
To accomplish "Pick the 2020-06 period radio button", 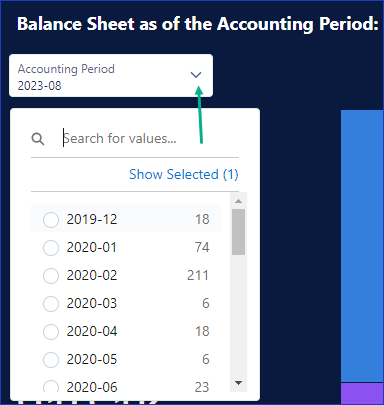I will click(51, 386).
